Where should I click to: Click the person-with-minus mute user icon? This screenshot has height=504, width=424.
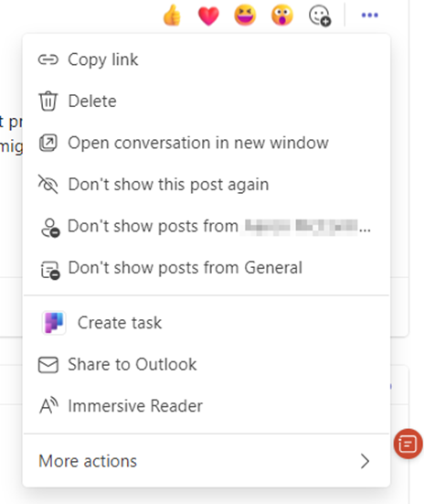point(50,228)
